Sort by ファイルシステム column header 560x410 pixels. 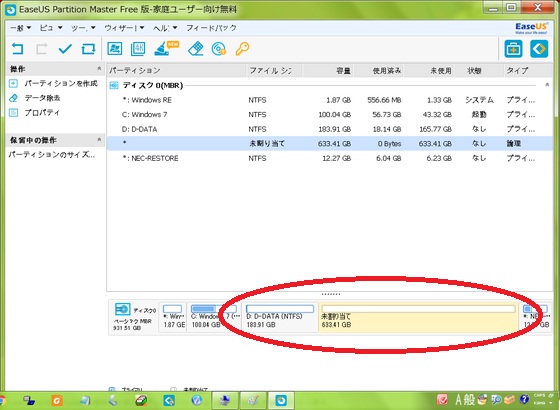click(x=274, y=70)
